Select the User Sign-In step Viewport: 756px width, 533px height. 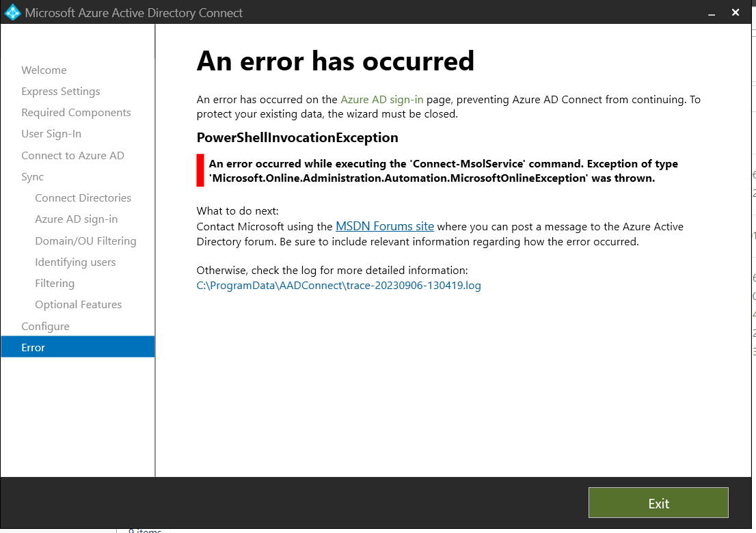pyautogui.click(x=51, y=133)
